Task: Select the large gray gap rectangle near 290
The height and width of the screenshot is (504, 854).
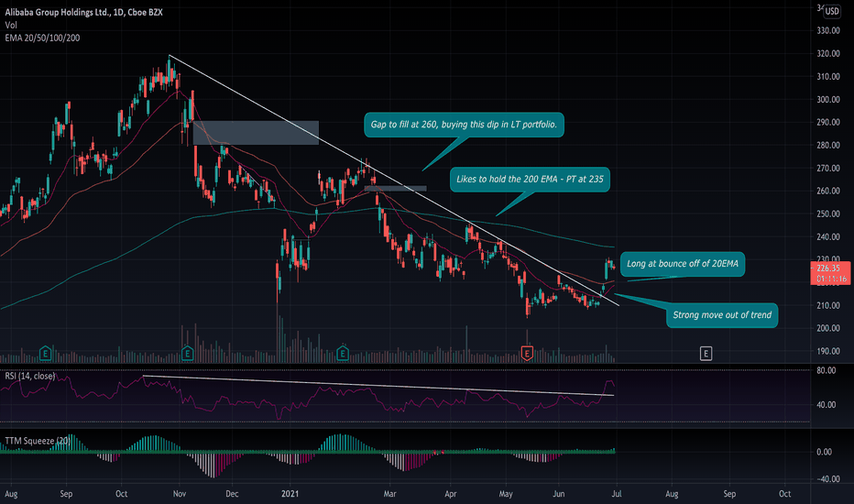Action: pos(256,133)
